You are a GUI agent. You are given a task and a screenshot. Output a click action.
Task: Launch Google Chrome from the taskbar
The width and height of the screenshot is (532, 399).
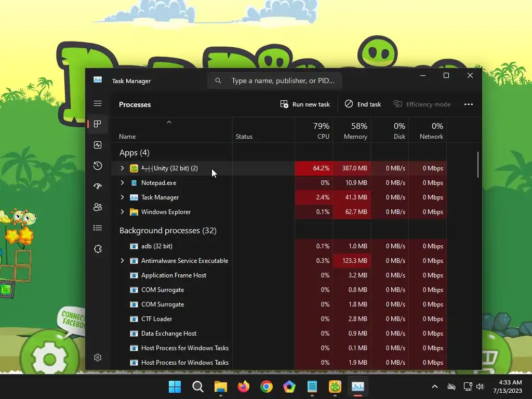click(267, 387)
